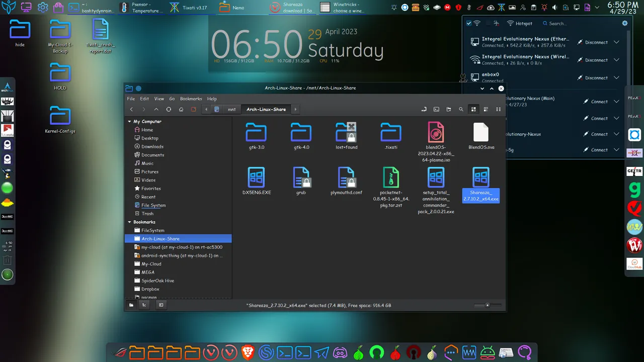The image size is (644, 362).
Task: Collapse Bookmarks sidebar section
Action: (x=129, y=222)
